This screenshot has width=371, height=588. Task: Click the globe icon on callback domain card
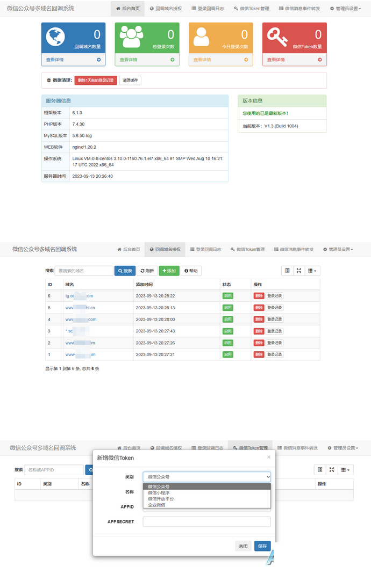55,37
